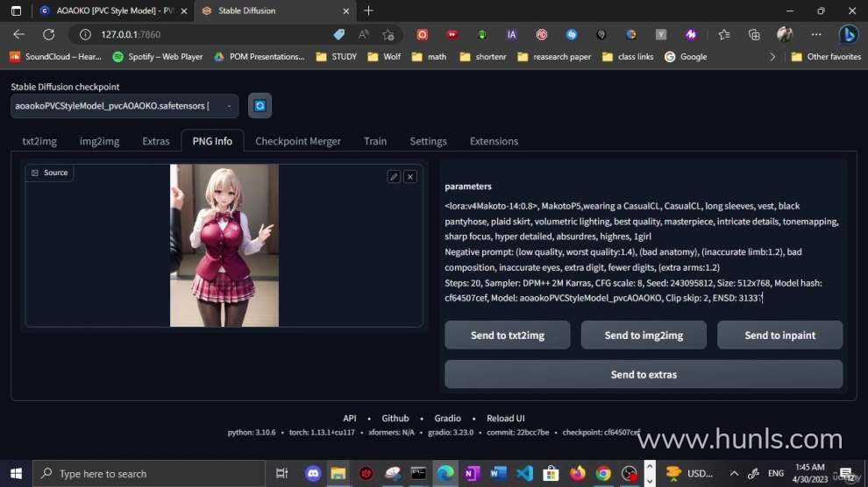Click the Read aloud icon in address bar
Viewport: 868px width, 487px height.
364,34
